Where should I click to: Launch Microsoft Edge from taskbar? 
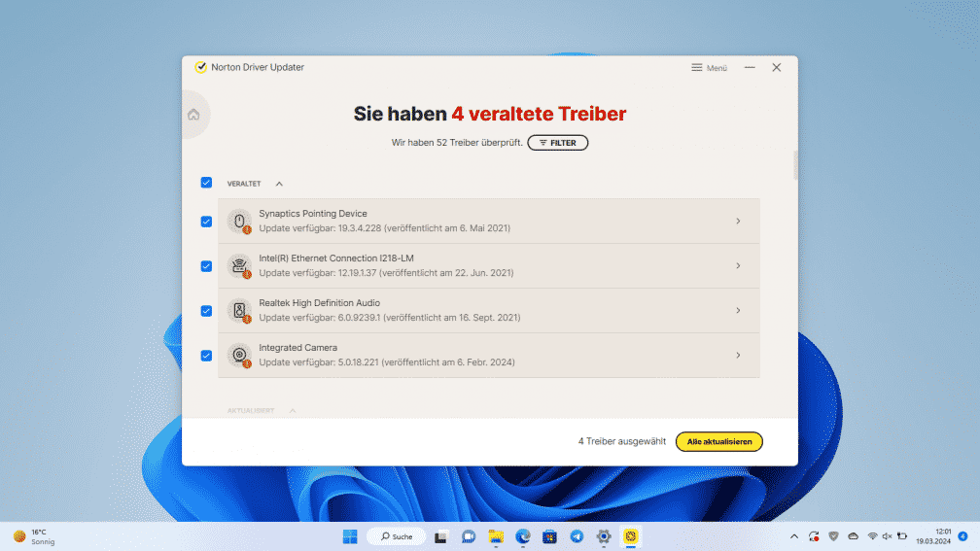(x=522, y=536)
